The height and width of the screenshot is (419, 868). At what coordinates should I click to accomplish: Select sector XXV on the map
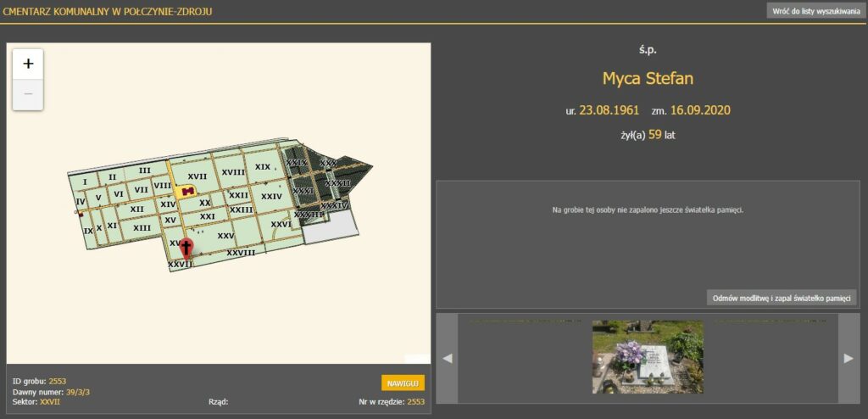point(225,235)
